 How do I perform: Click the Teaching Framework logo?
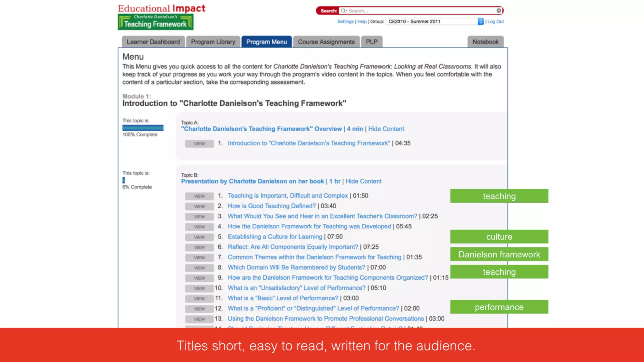[x=155, y=22]
